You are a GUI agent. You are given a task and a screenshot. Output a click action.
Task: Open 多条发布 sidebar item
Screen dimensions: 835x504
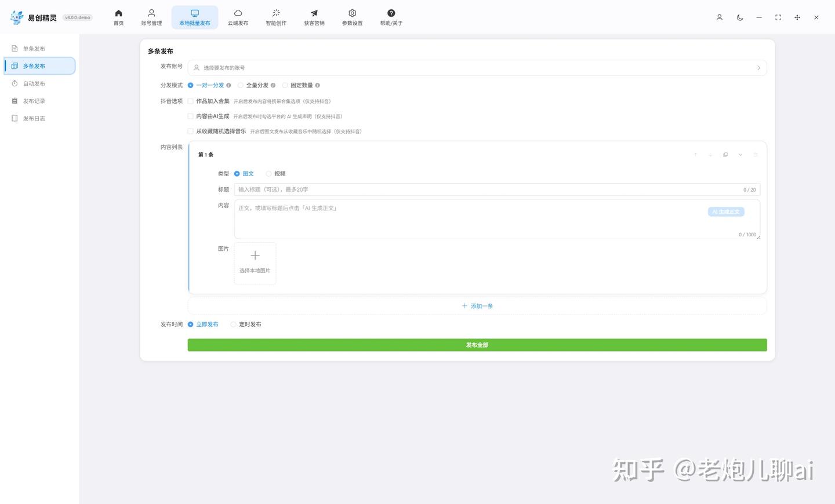point(39,66)
